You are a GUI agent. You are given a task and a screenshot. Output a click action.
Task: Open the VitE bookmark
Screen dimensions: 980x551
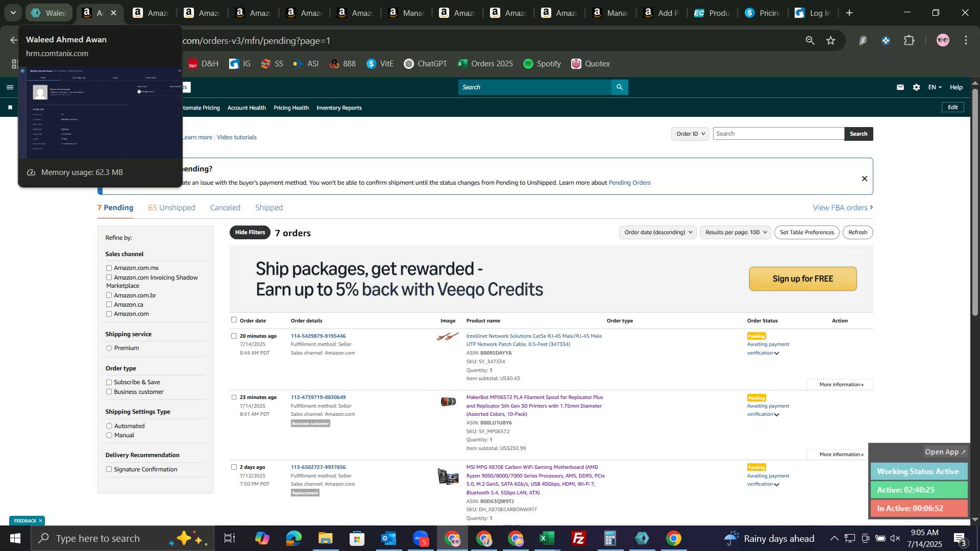[380, 64]
